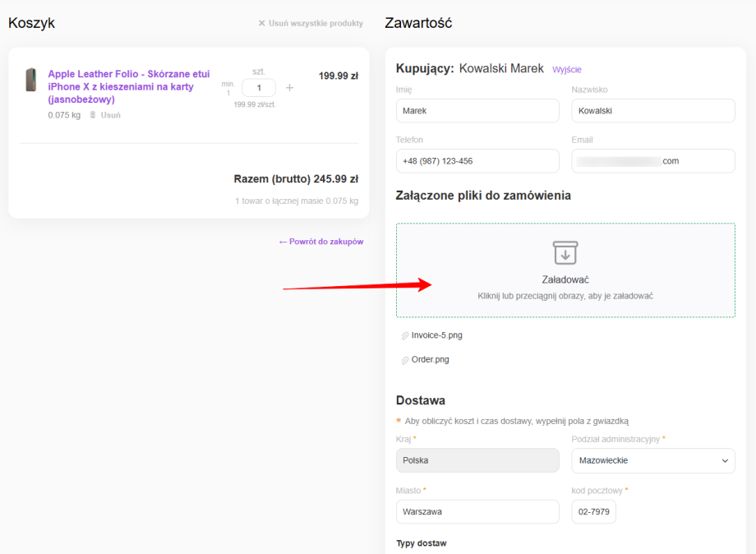Click the 'Typy dostaw' label
The width and height of the screenshot is (756, 554).
pyautogui.click(x=422, y=543)
